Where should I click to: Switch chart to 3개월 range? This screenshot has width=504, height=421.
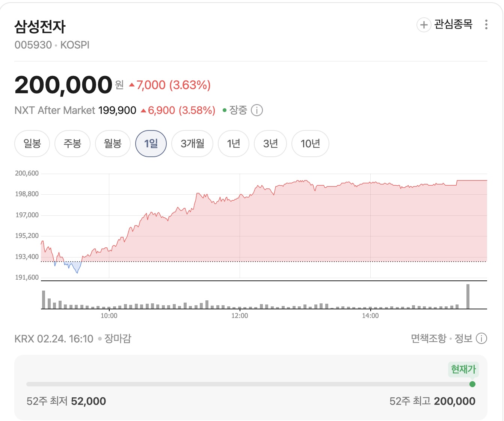(192, 144)
